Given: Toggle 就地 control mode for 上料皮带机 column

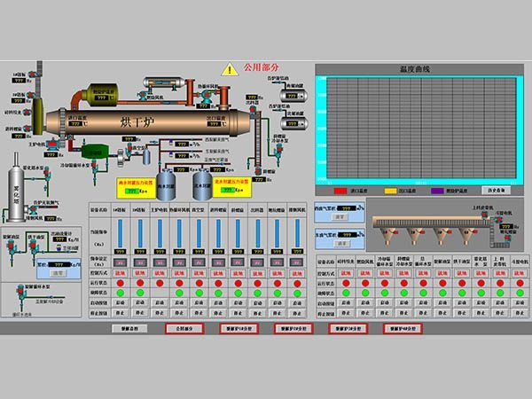Looking at the screenshot, I should [500, 273].
